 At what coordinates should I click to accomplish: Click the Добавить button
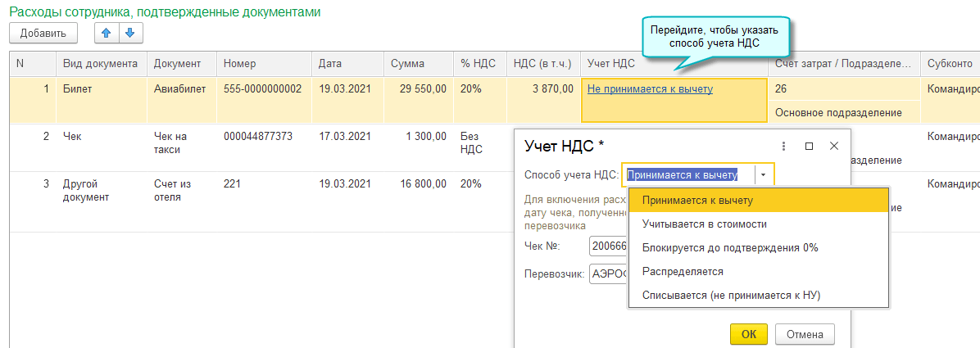coord(43,33)
